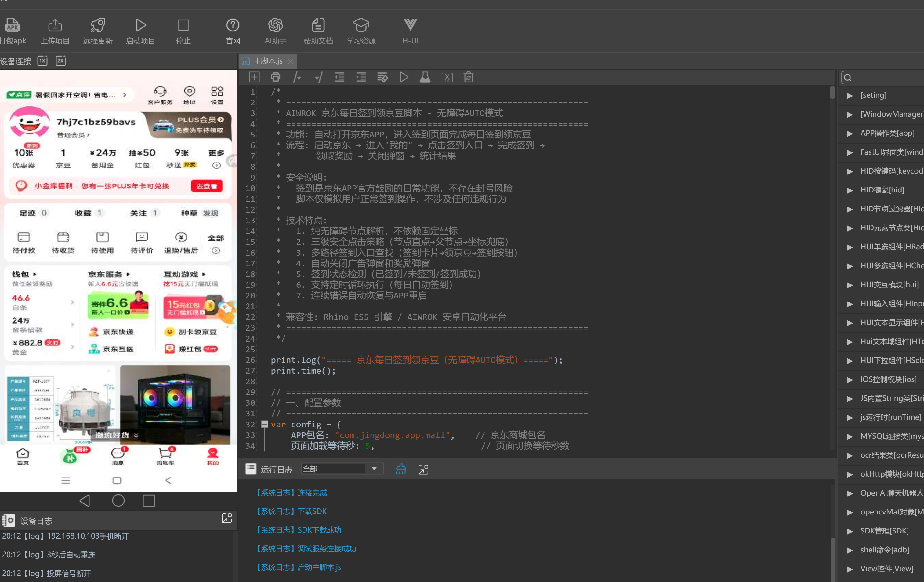Pop out the 运行日志 panel
924x582 pixels.
coord(423,469)
